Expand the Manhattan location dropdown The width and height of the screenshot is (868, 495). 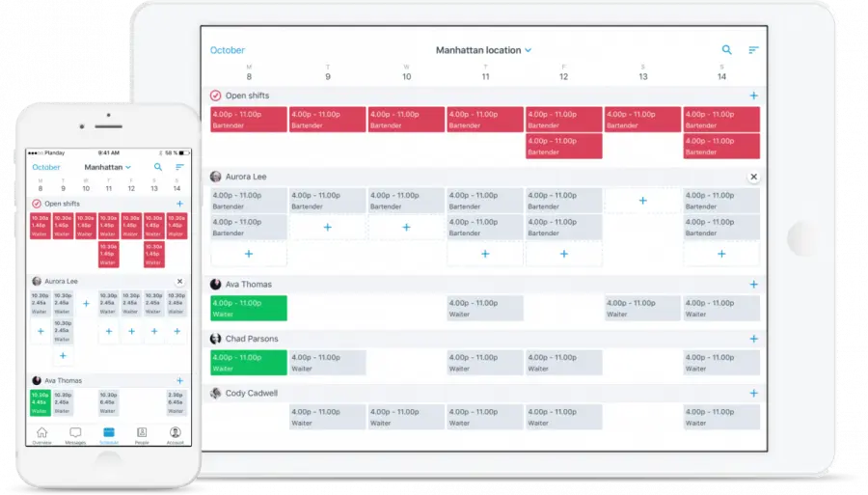[x=484, y=50]
